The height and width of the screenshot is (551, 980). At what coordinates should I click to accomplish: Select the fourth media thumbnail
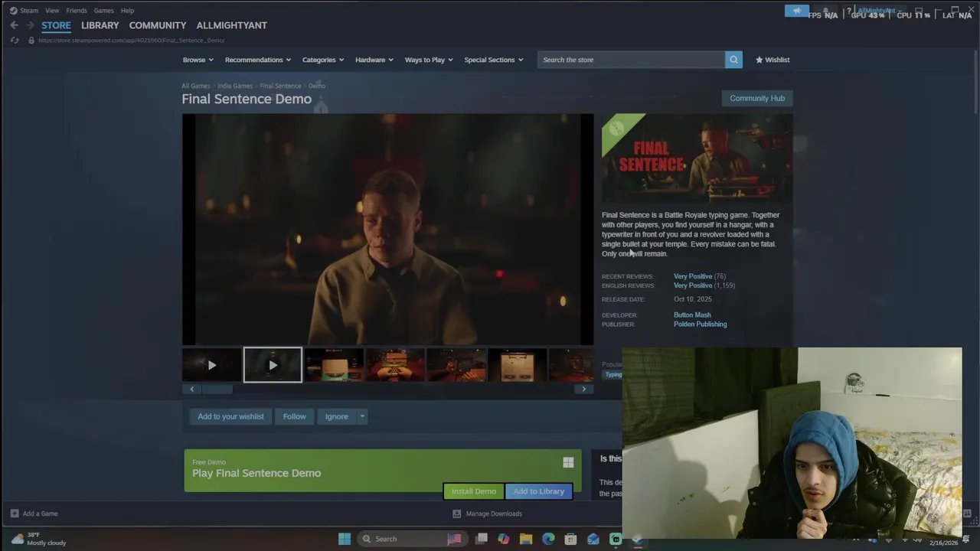click(x=395, y=365)
